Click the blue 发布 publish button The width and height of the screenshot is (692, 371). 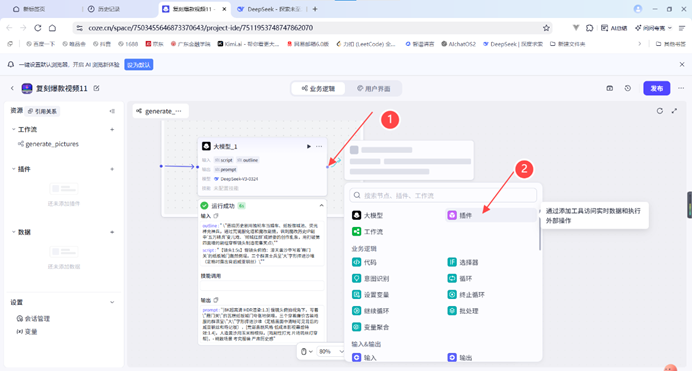(657, 88)
